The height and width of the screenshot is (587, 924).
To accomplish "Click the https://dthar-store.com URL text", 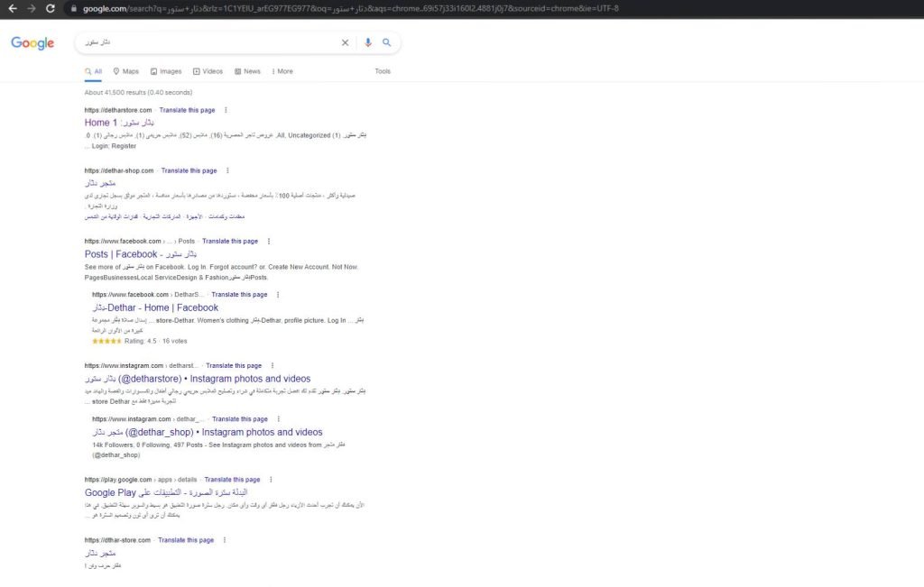I will (117, 540).
